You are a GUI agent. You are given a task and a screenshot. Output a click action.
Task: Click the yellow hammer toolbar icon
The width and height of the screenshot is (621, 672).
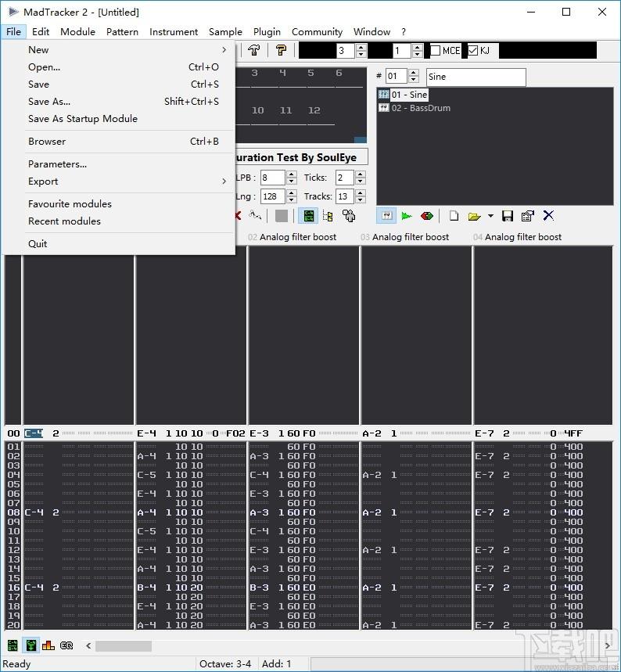click(281, 50)
